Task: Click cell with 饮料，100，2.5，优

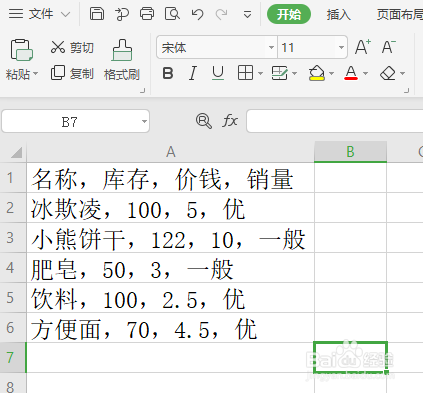Action: (x=170, y=298)
